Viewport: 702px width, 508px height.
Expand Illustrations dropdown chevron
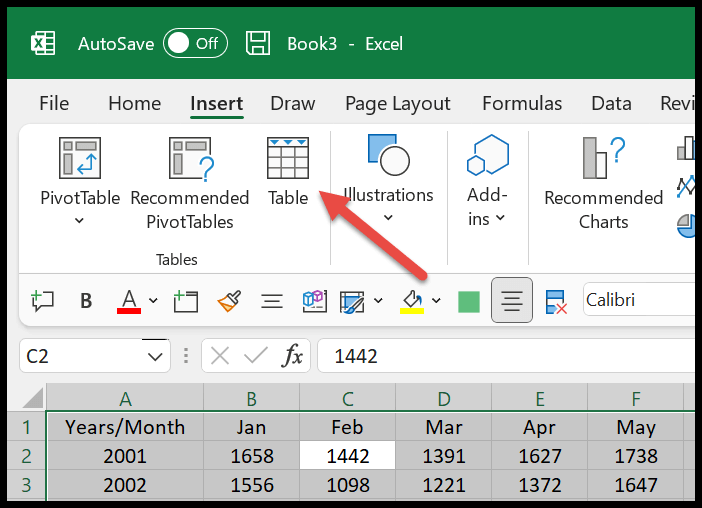click(x=388, y=218)
